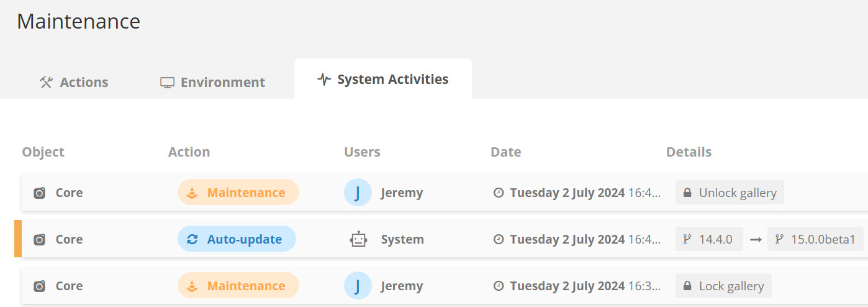Click the monitor icon beside Environment

[x=167, y=83]
